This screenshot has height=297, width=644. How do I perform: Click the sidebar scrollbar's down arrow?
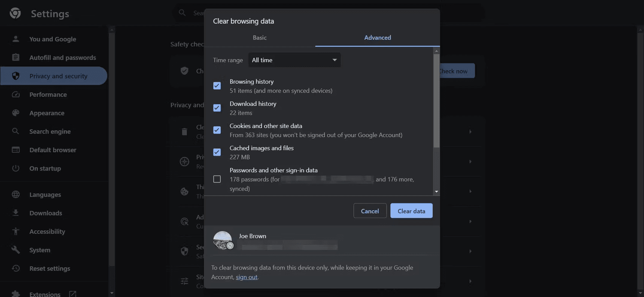tap(112, 293)
